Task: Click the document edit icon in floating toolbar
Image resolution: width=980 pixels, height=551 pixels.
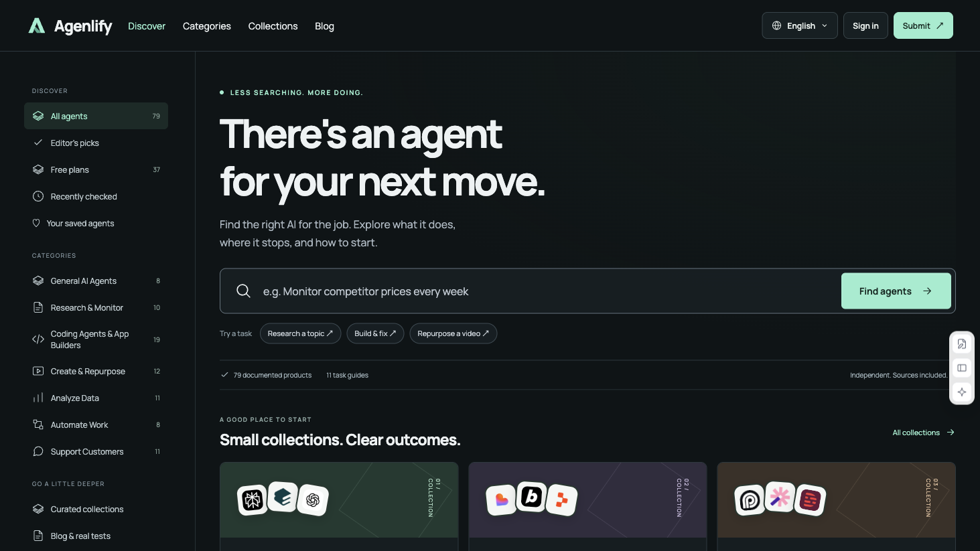Action: click(962, 344)
